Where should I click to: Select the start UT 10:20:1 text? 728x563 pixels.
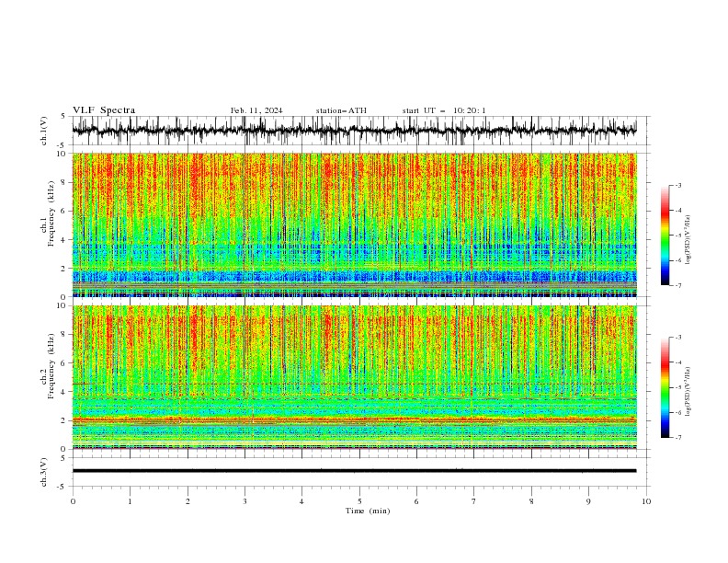[x=444, y=110]
